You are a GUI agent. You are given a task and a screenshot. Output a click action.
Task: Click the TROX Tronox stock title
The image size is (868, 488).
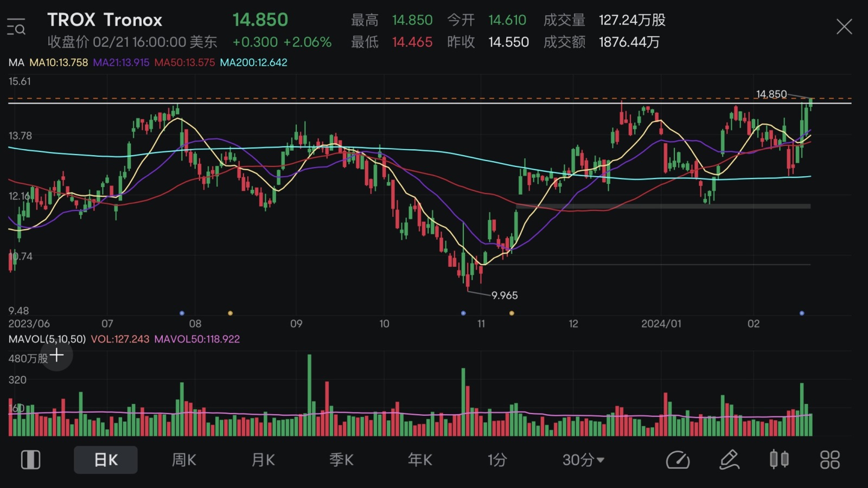point(105,20)
